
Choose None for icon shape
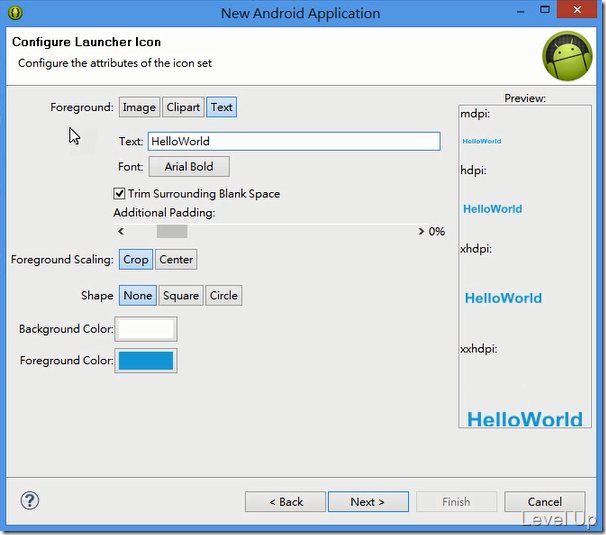138,295
